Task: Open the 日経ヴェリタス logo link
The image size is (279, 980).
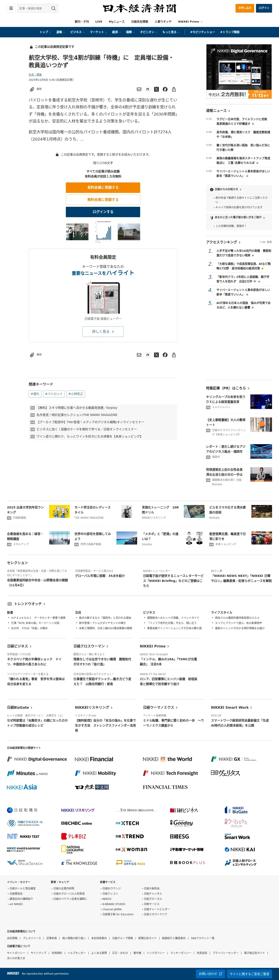Action: click(x=225, y=773)
